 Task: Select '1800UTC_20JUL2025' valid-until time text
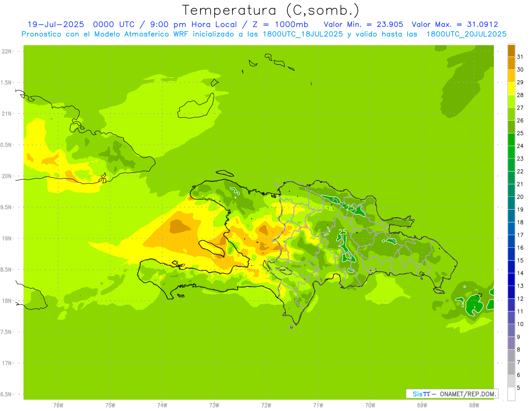pos(466,34)
